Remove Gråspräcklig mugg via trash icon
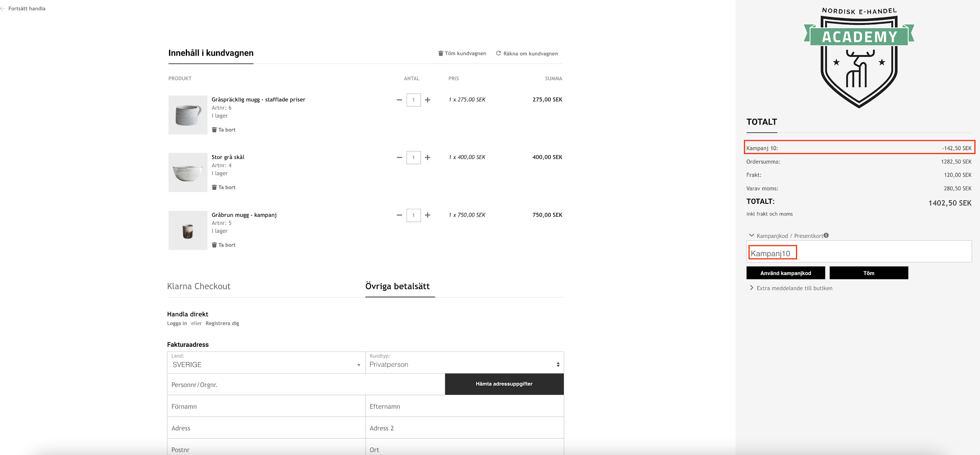This screenshot has width=980, height=455. [x=214, y=130]
